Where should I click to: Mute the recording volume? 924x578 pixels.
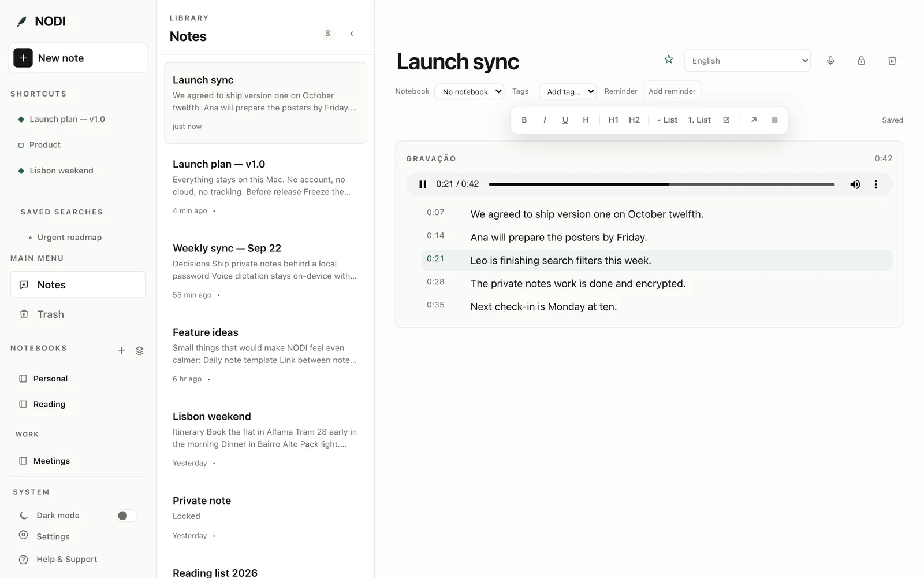tap(855, 184)
